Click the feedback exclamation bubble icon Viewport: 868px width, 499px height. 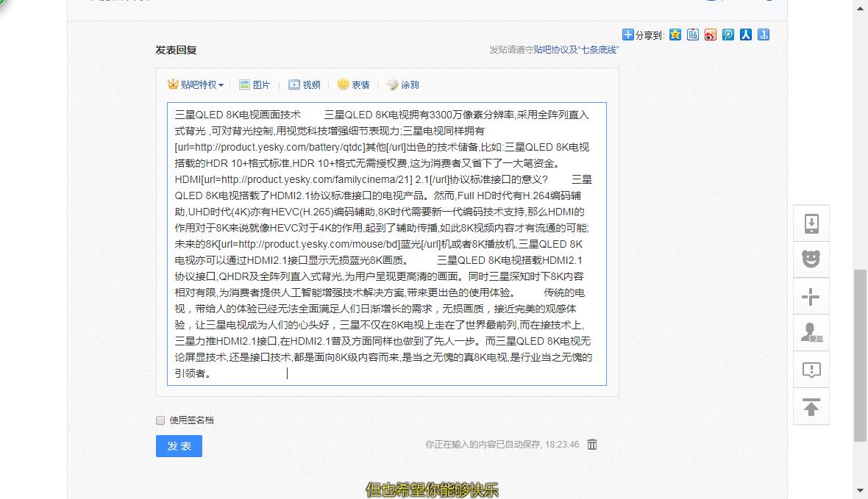pos(811,370)
